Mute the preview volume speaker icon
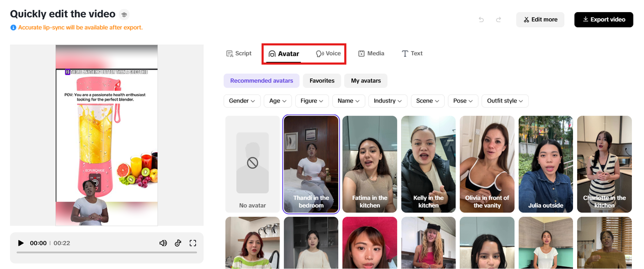The image size is (644, 269). tap(163, 243)
